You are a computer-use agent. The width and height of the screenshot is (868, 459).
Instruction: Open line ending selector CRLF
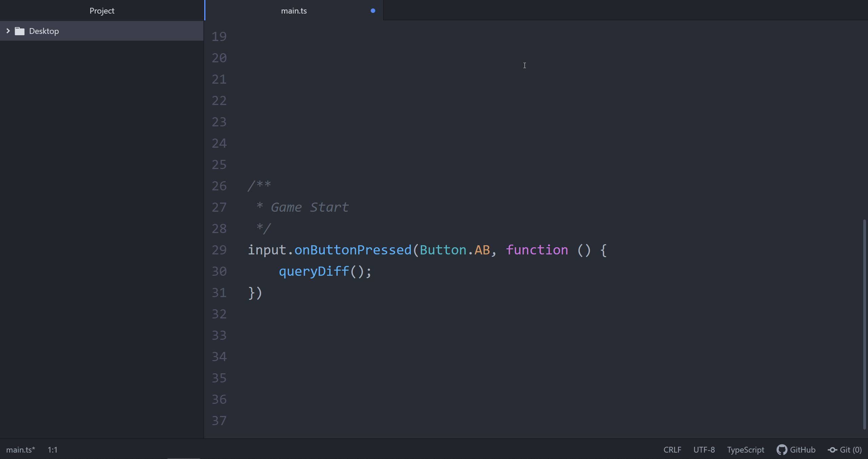coord(672,450)
